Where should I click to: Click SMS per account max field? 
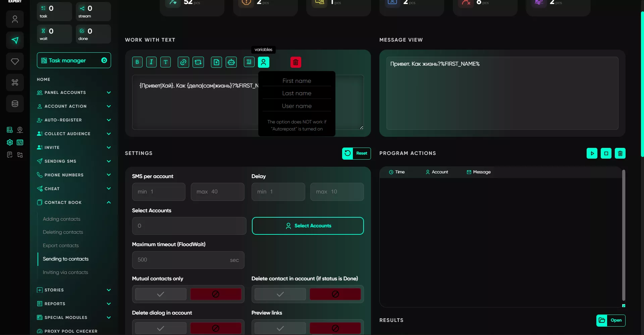coord(218,192)
